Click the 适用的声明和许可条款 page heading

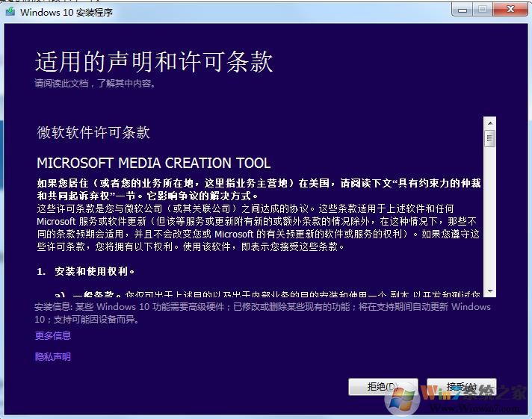(154, 62)
